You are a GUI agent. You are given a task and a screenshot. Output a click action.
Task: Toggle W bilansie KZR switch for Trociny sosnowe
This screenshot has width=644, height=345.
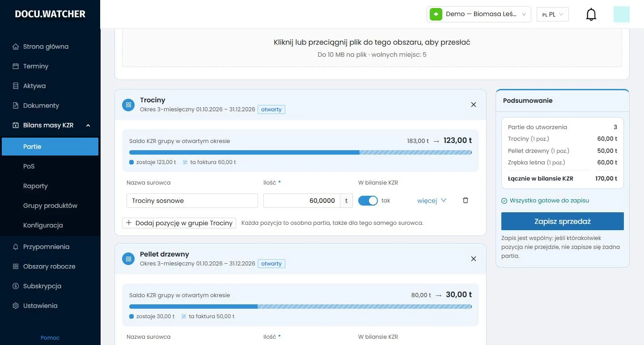tap(368, 201)
